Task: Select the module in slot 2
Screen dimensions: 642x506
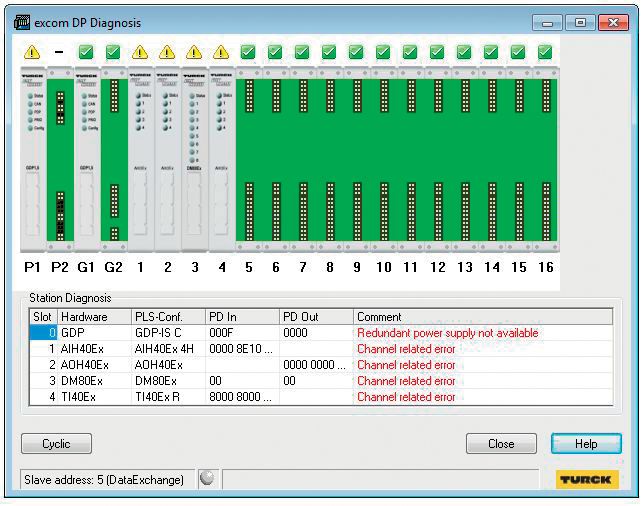Action: [x=167, y=159]
